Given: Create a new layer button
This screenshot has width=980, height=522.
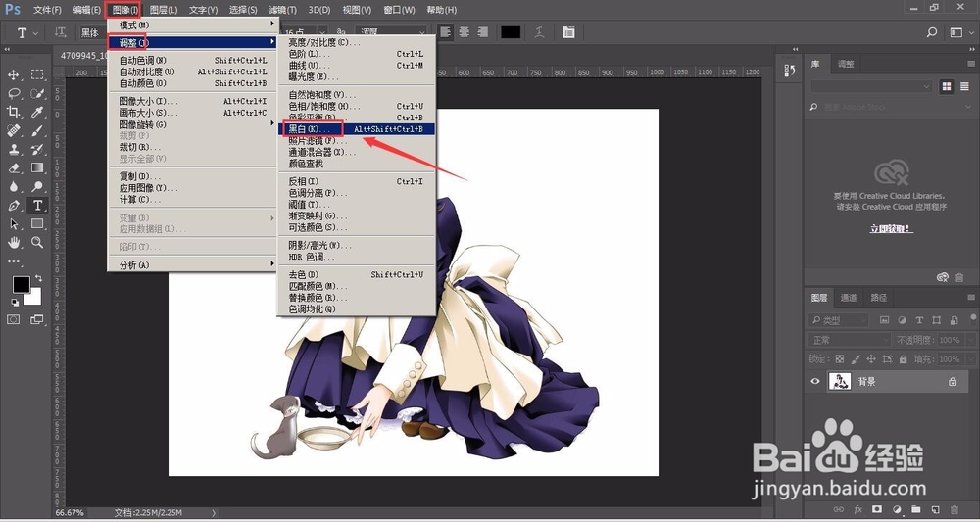Looking at the screenshot, I should (x=935, y=509).
